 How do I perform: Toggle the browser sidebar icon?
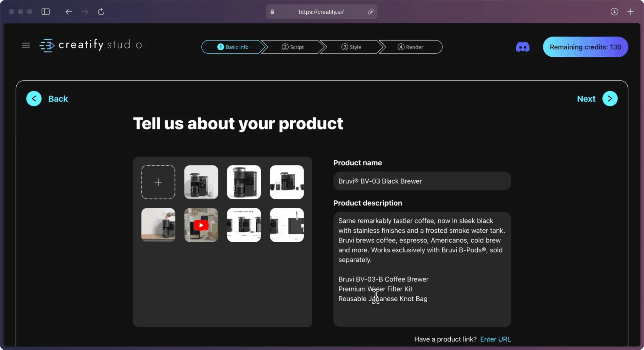click(46, 12)
